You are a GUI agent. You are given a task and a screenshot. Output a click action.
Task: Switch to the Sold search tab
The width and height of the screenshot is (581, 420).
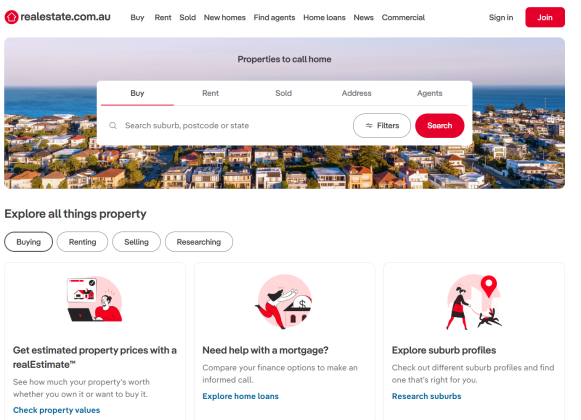click(x=283, y=93)
